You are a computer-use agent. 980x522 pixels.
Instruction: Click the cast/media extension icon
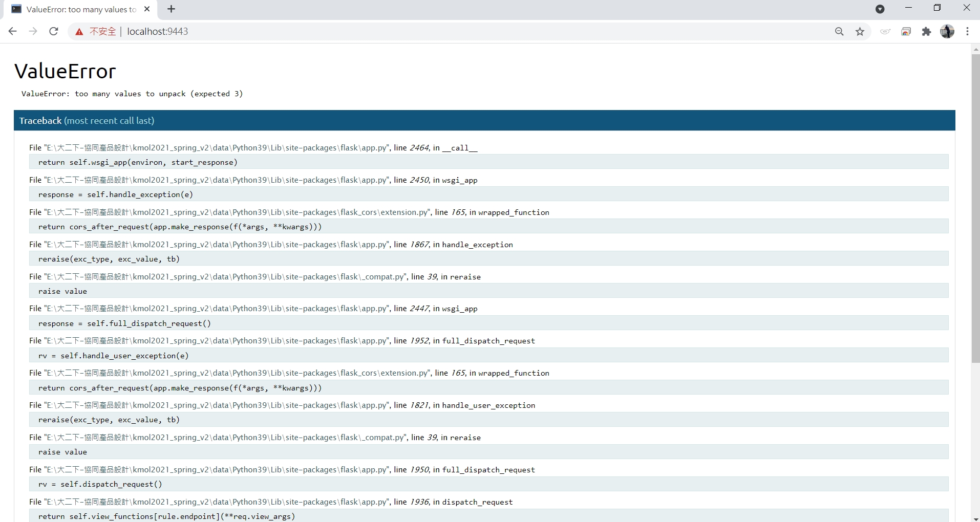(x=906, y=32)
